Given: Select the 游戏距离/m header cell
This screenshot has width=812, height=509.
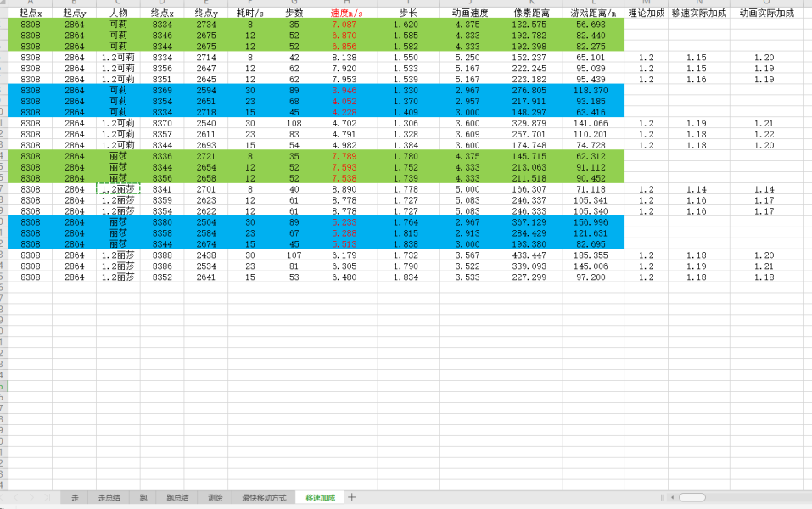Looking at the screenshot, I should 593,13.
